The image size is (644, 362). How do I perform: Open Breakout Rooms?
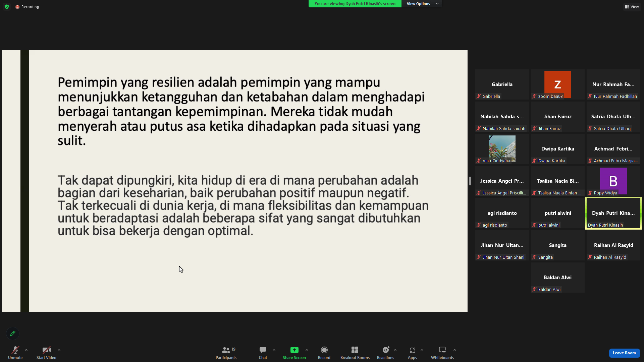click(x=355, y=353)
